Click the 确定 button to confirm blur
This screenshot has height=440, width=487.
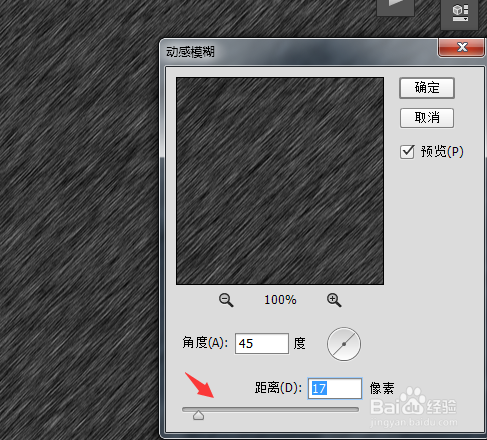click(x=427, y=88)
